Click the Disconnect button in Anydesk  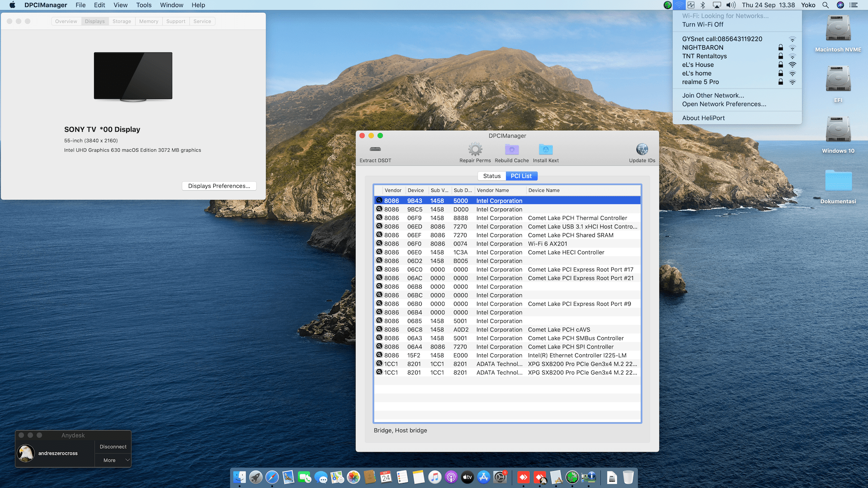[x=113, y=446]
